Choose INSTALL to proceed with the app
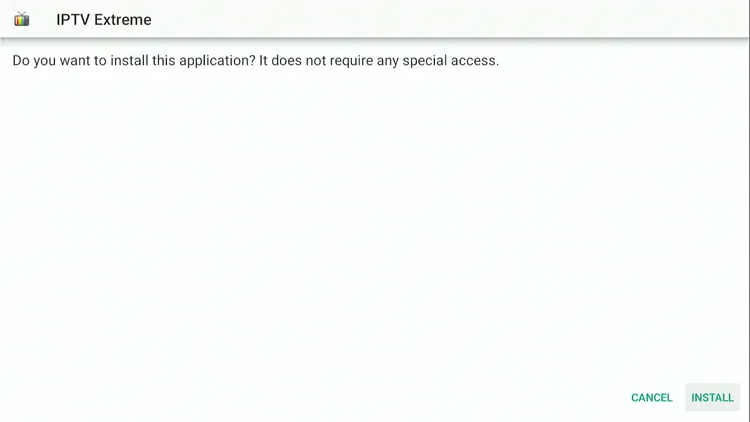Screen dimensions: 750x422 (712, 397)
